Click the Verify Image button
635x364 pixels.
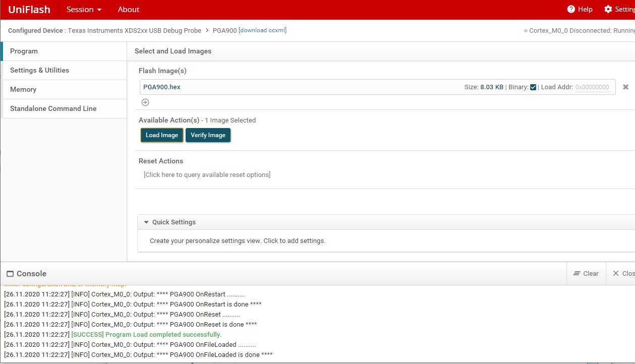[x=208, y=135]
